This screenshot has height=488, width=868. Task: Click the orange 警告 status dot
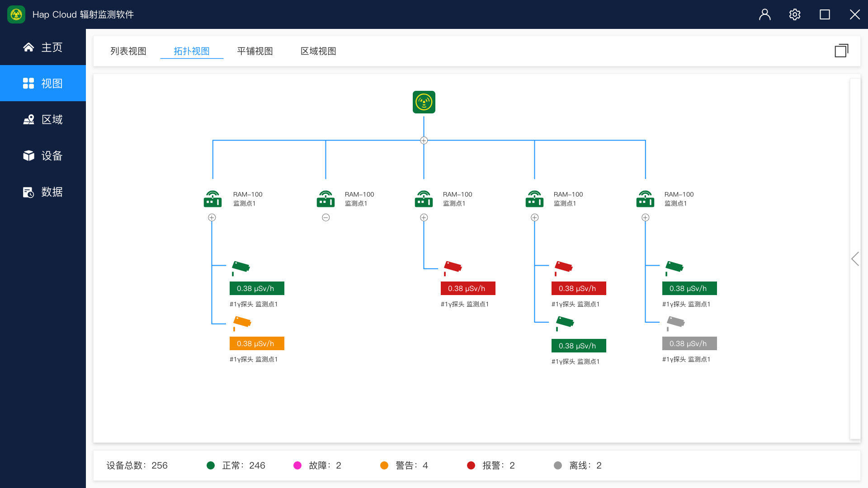tap(384, 465)
